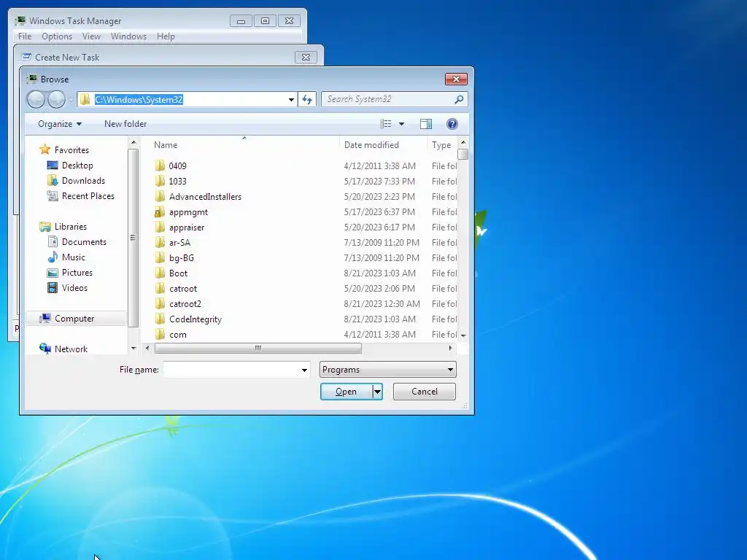
Task: Open the address bar history dropdown arrow
Action: [291, 99]
